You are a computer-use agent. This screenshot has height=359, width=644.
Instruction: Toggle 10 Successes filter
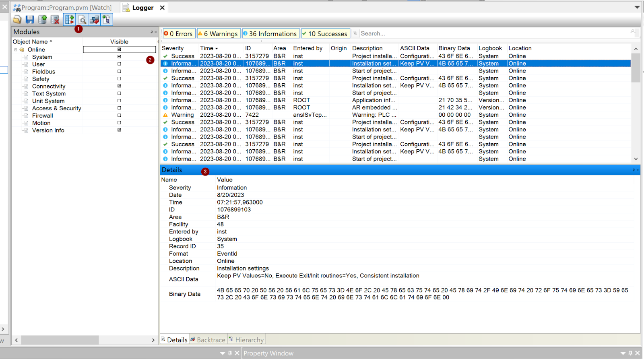pos(325,33)
